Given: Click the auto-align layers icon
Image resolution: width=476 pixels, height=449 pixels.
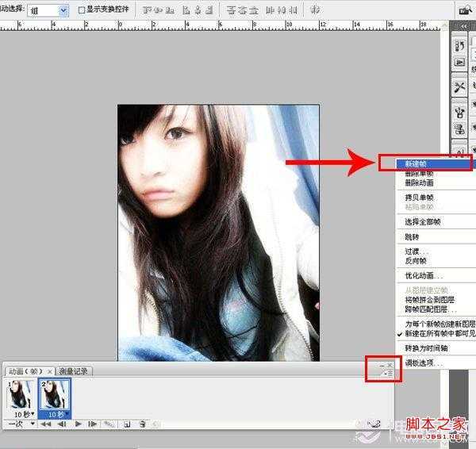Looking at the screenshot, I should coord(315,10).
